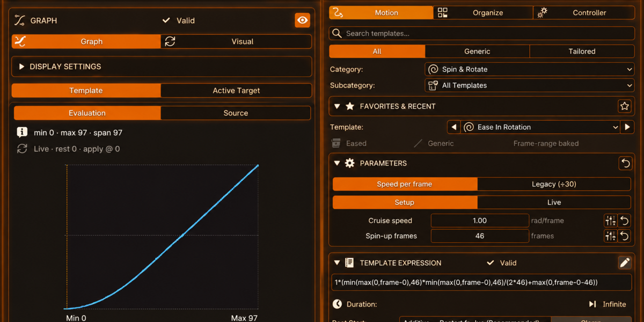This screenshot has width=644, height=322.
Task: Select Legacy (÷30) speed mode
Action: pos(554,184)
